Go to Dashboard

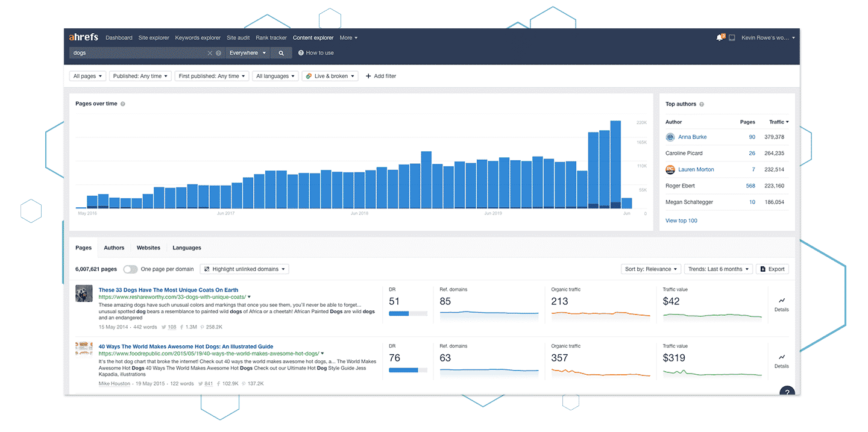(119, 37)
